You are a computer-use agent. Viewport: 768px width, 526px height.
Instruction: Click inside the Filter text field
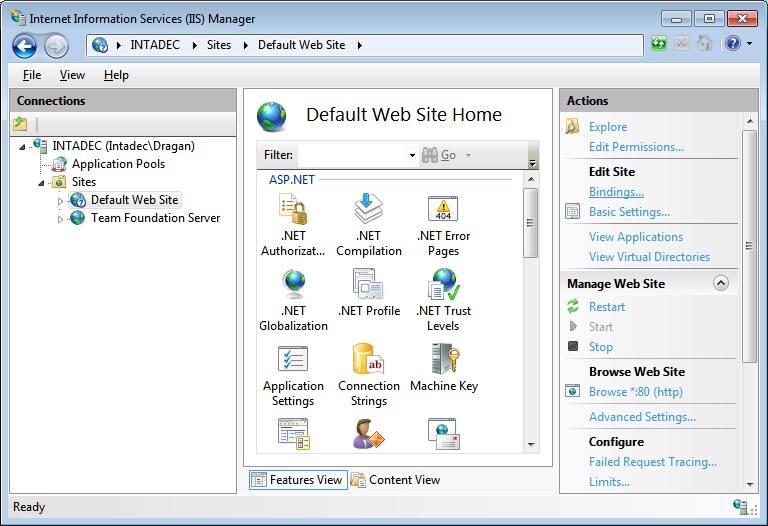(353, 155)
